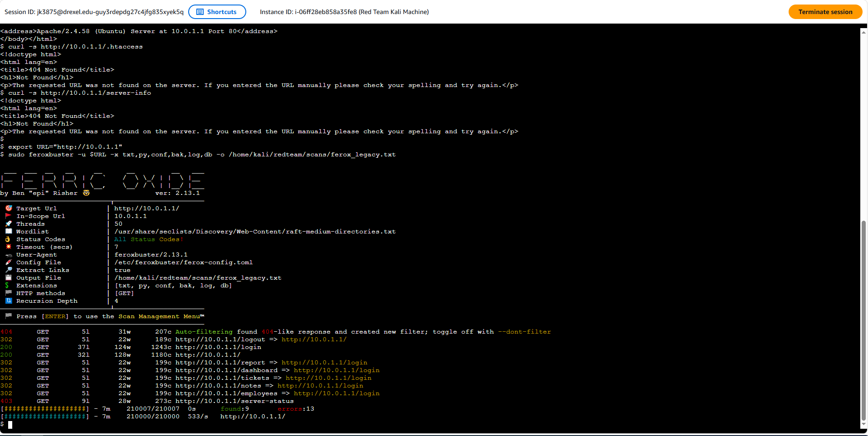Click the Output File disk icon
This screenshot has height=436, width=868.
click(x=9, y=277)
